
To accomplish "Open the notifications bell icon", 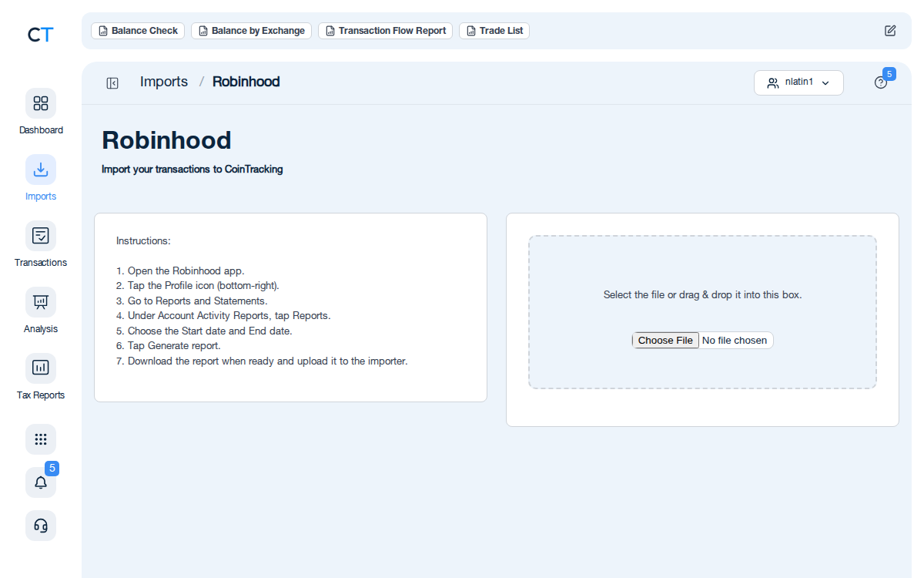I will [x=41, y=482].
